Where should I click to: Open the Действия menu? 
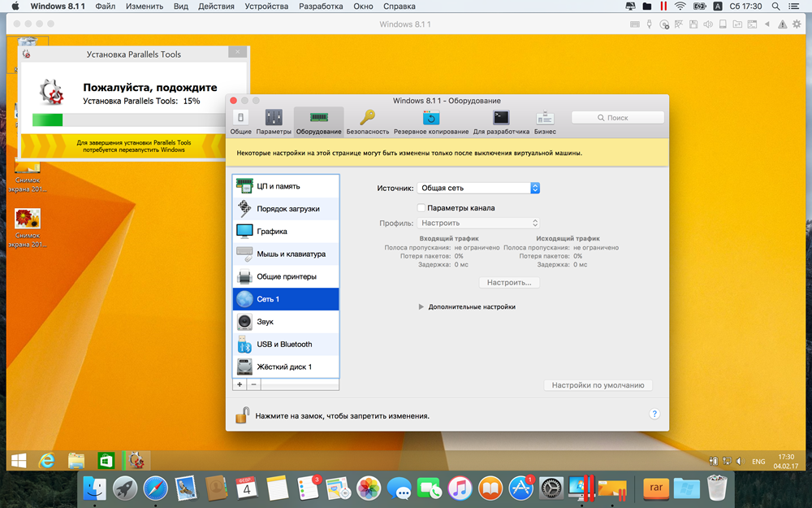pyautogui.click(x=215, y=7)
